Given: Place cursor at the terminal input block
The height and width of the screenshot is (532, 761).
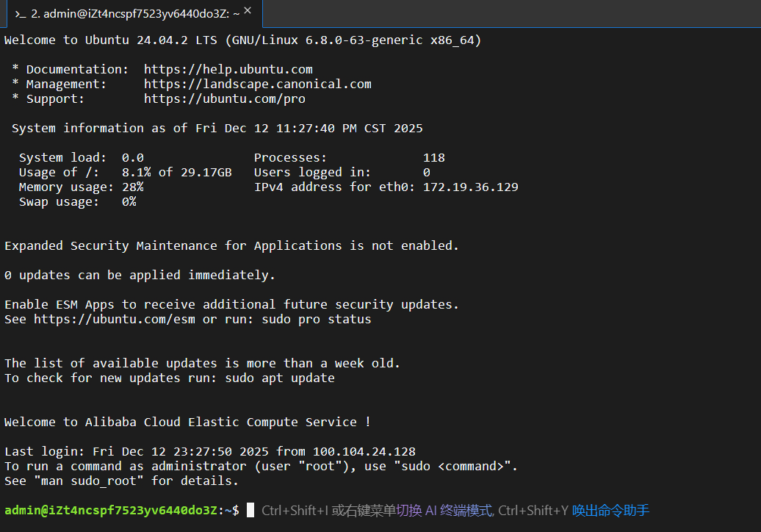Looking at the screenshot, I should coord(250,510).
